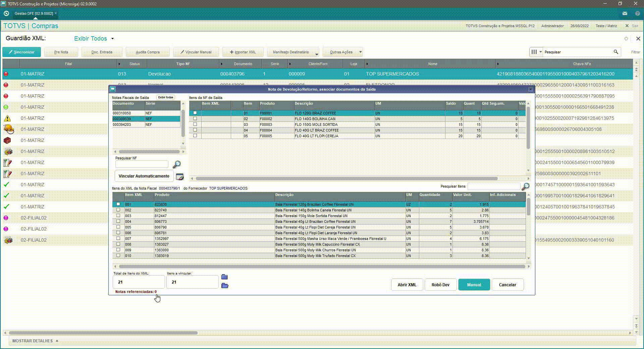Expand MOSTRAR DETALHES panel
The height and width of the screenshot is (349, 644).
pos(35,341)
